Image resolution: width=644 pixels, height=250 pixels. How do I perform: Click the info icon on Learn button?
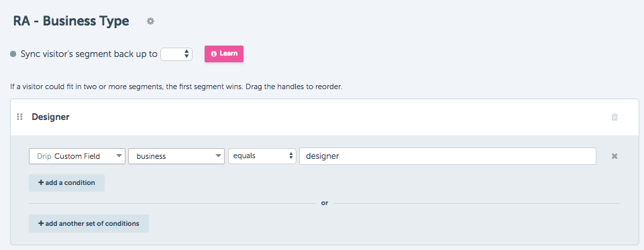tap(213, 54)
